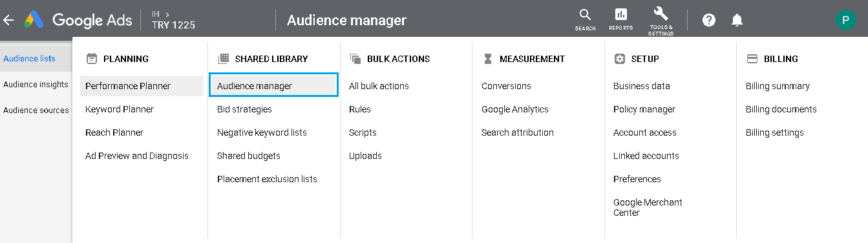
Task: Open the account avatar P
Action: [x=845, y=20]
